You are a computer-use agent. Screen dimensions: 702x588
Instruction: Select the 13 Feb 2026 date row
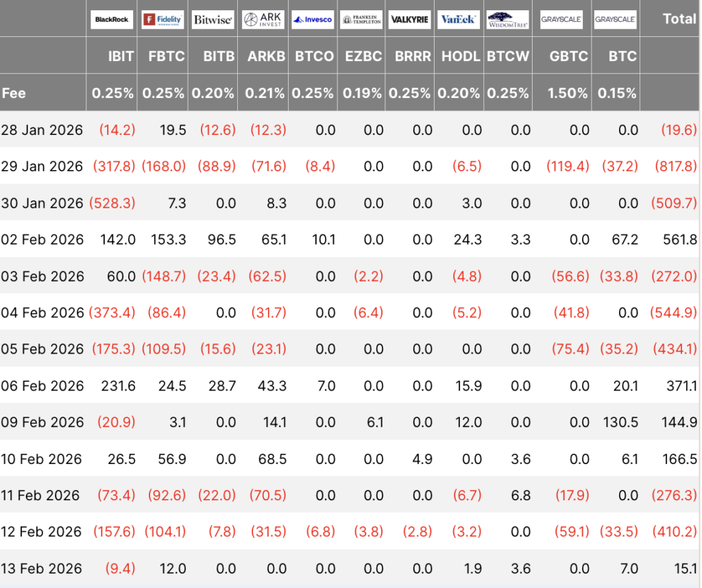43,568
